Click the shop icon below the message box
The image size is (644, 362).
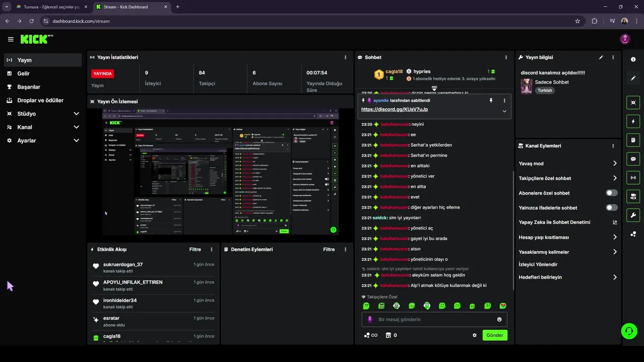coord(388,335)
